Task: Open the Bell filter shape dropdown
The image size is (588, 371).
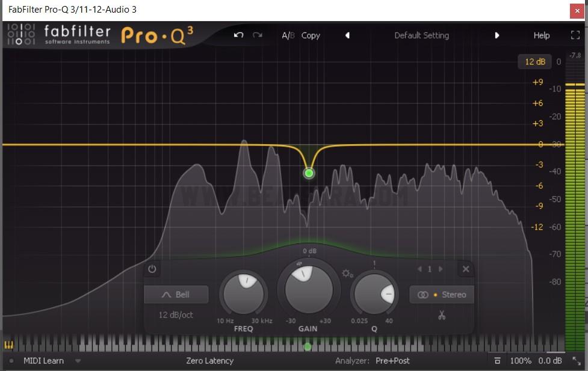Action: click(x=176, y=295)
